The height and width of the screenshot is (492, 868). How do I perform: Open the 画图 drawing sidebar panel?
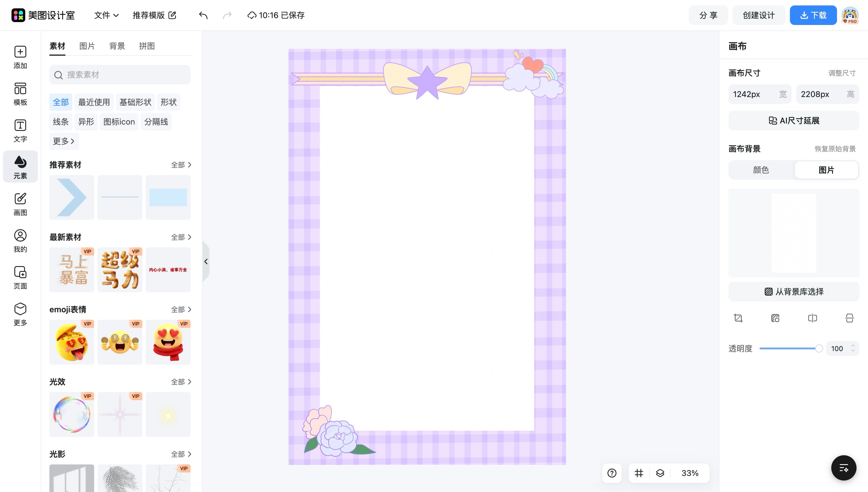(x=20, y=204)
